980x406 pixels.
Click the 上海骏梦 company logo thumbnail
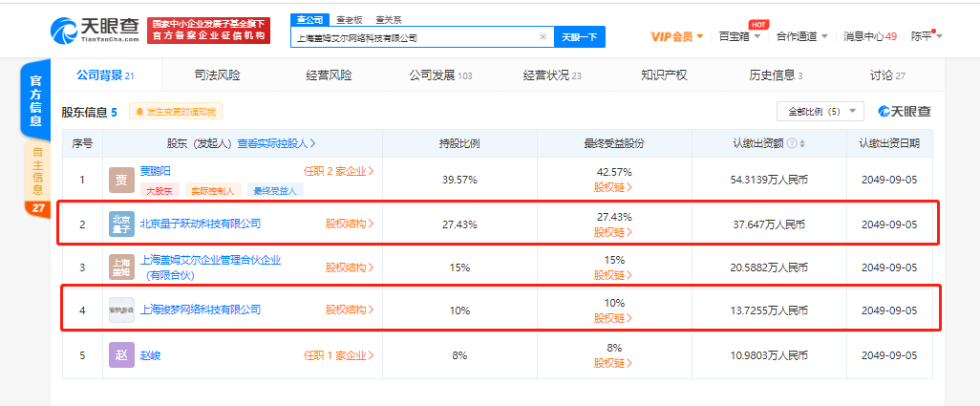click(x=121, y=310)
